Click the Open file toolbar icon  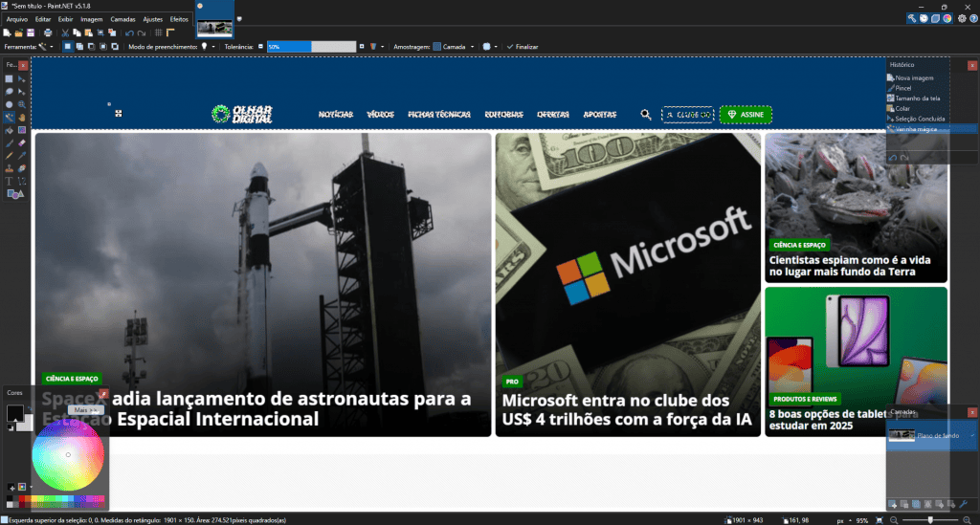(x=19, y=33)
